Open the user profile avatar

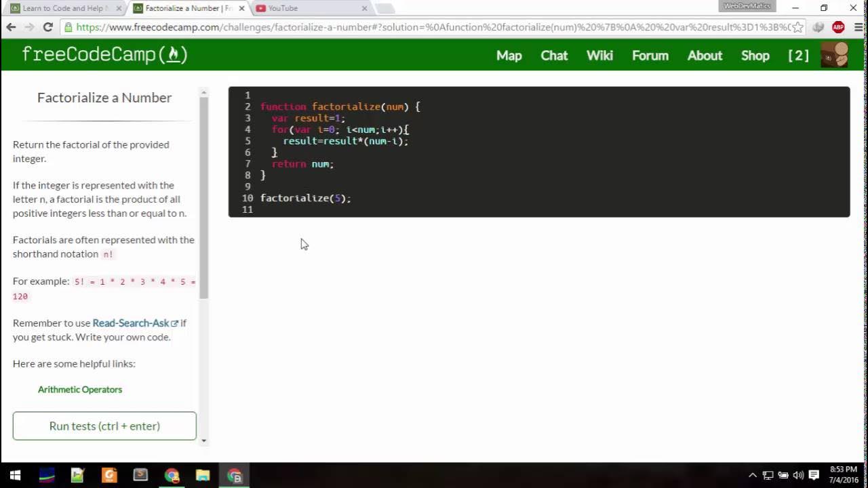click(x=834, y=55)
